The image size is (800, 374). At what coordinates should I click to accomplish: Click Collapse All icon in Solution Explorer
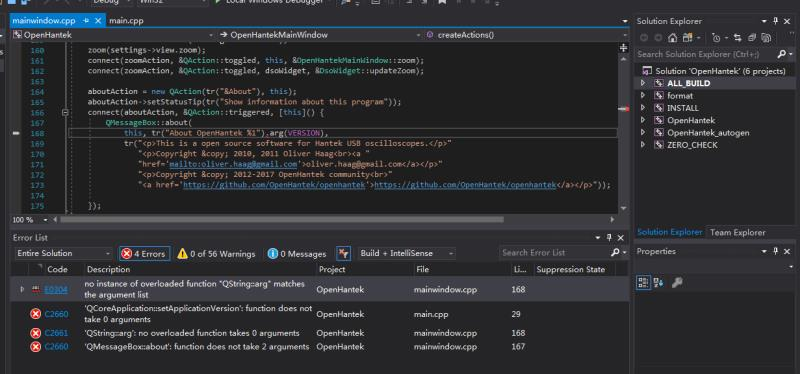[752, 38]
